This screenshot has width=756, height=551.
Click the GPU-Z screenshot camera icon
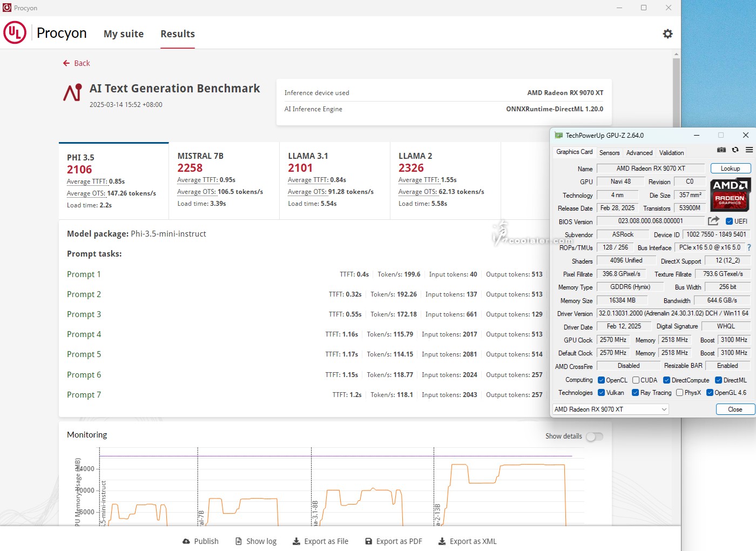[x=721, y=150]
